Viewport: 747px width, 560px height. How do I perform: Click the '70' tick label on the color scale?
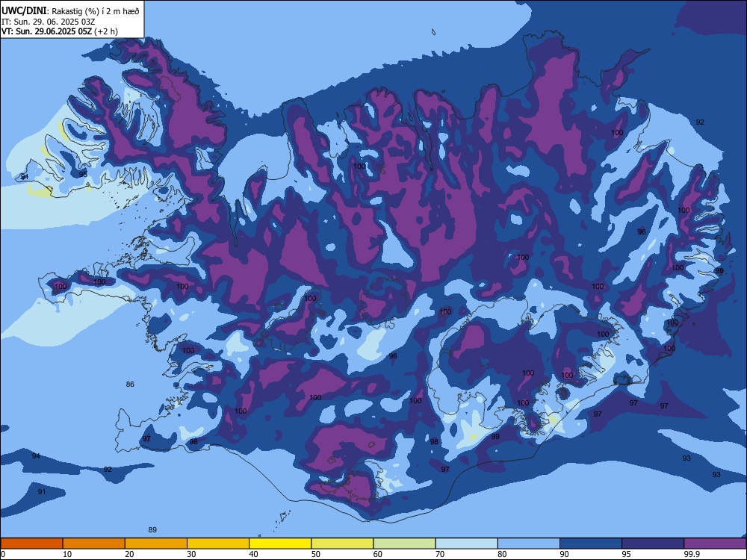440,554
